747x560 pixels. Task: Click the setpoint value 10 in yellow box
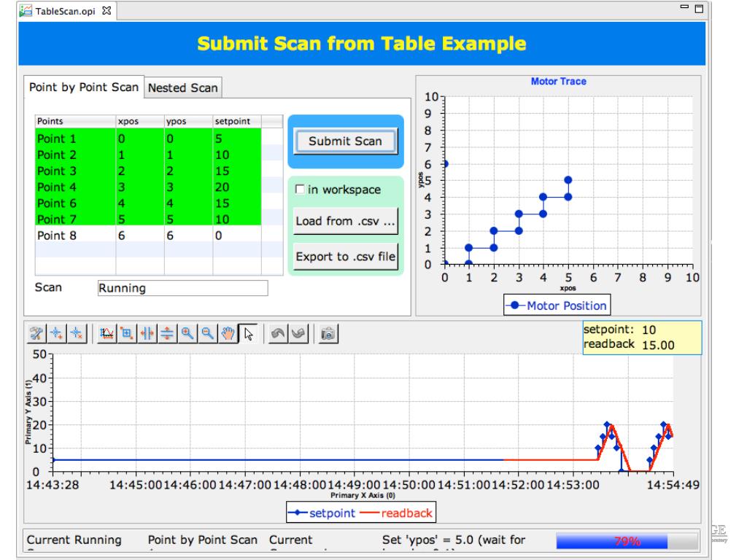[x=649, y=330]
